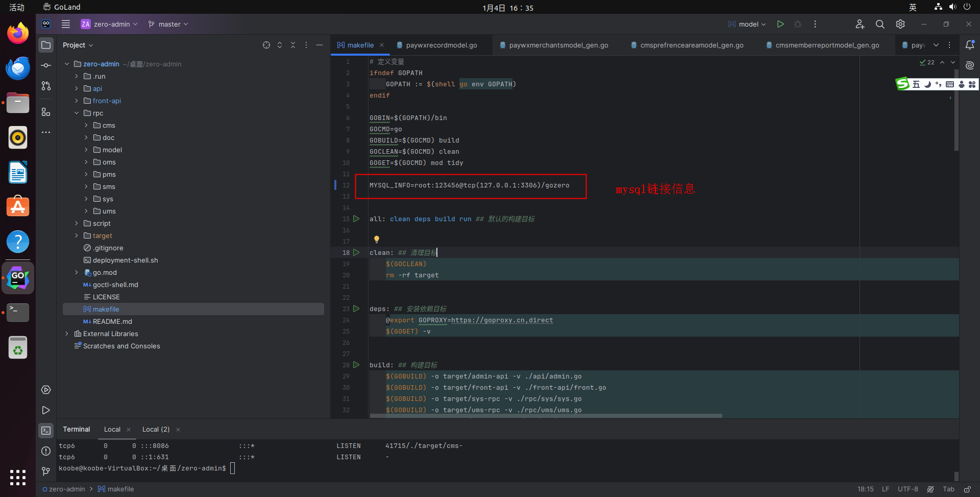Click the Debug bug icon
This screenshot has width=980, height=497.
798,24
